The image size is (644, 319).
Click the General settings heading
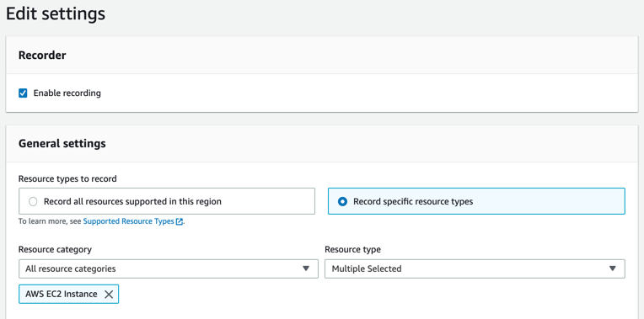pos(62,144)
